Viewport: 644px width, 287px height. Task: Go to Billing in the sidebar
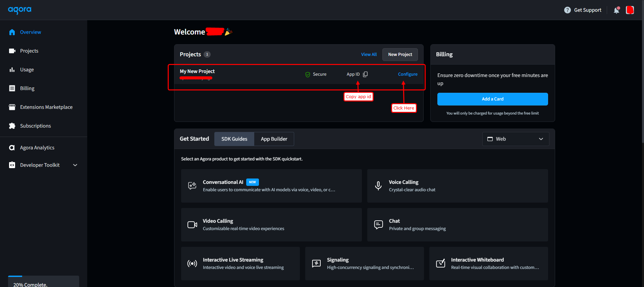click(27, 88)
